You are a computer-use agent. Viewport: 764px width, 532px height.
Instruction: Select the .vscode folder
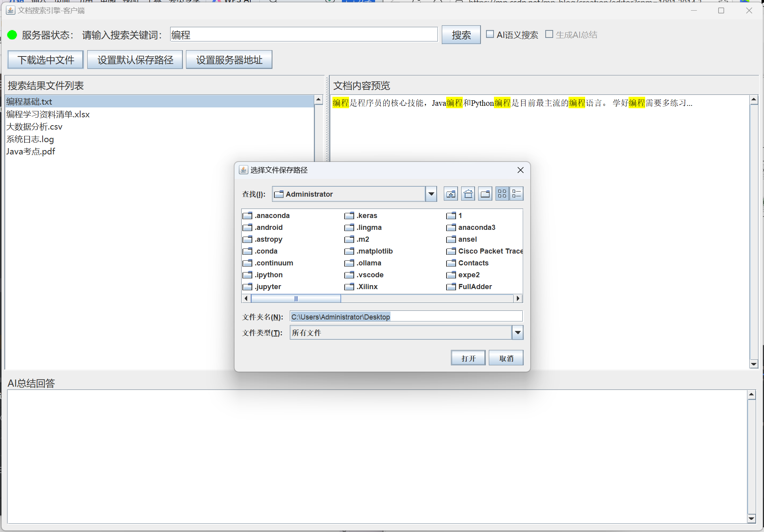(370, 275)
